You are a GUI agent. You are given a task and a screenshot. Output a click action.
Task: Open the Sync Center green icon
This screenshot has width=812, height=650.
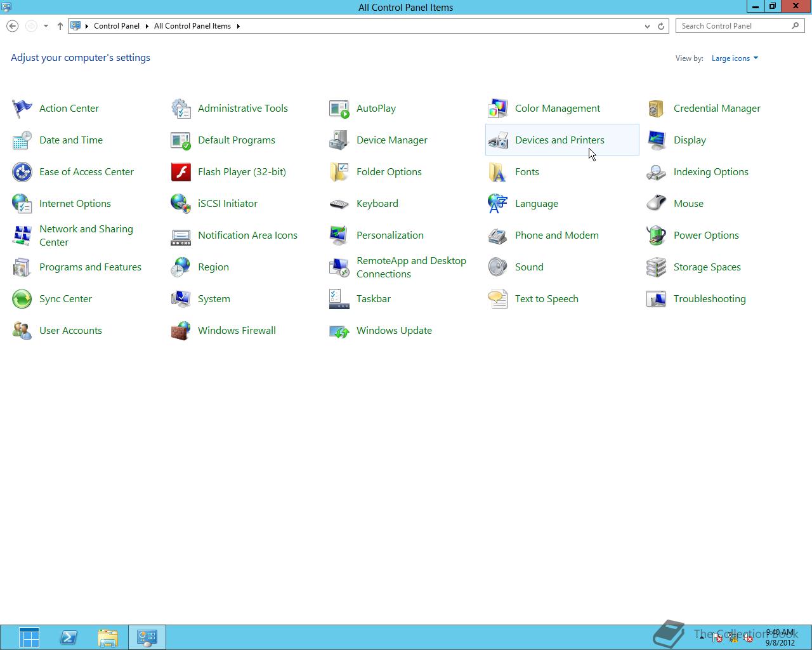coord(22,299)
